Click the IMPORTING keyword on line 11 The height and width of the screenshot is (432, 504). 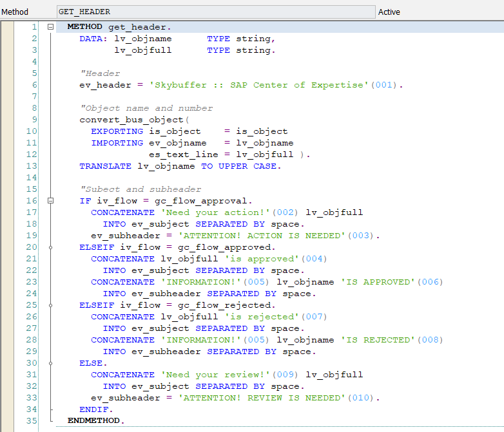(x=117, y=143)
